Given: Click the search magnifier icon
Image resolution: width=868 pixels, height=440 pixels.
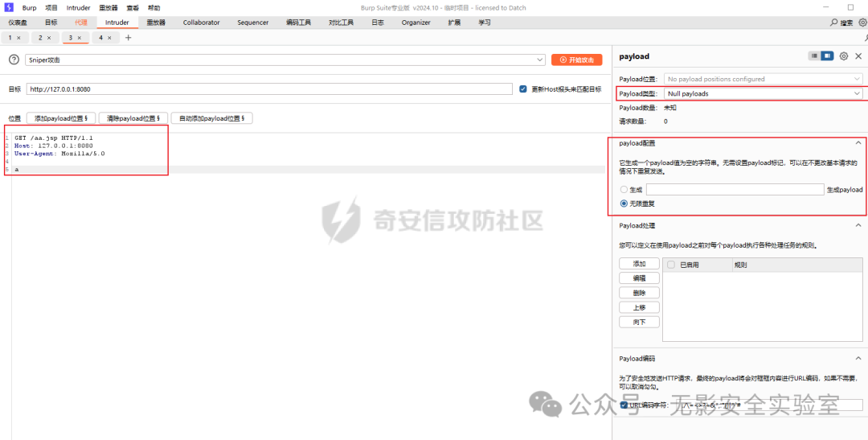Looking at the screenshot, I should pyautogui.click(x=834, y=23).
